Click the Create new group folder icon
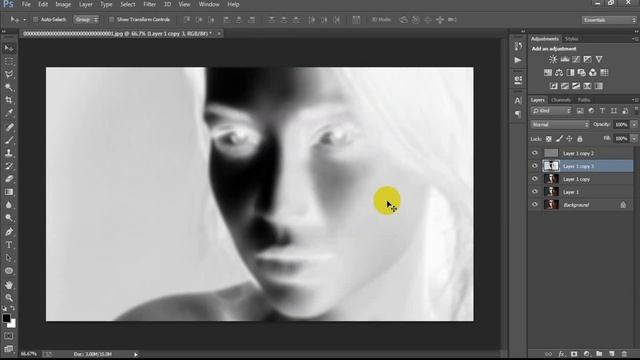Screen dimensions: 640x360 (x=599, y=354)
